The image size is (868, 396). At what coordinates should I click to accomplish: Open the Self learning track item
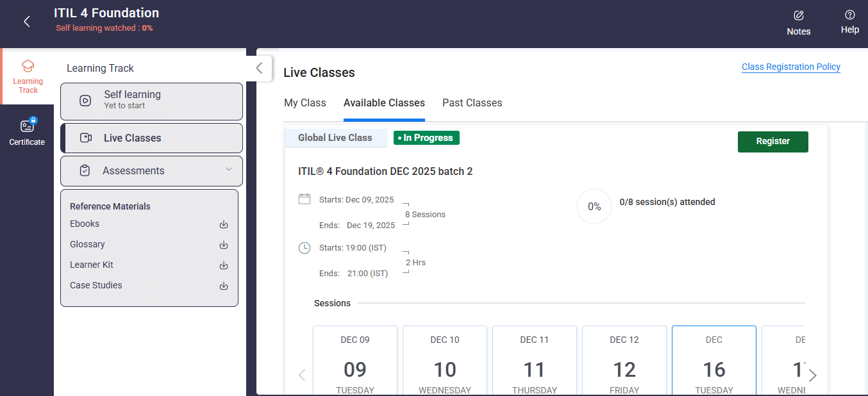pos(151,101)
